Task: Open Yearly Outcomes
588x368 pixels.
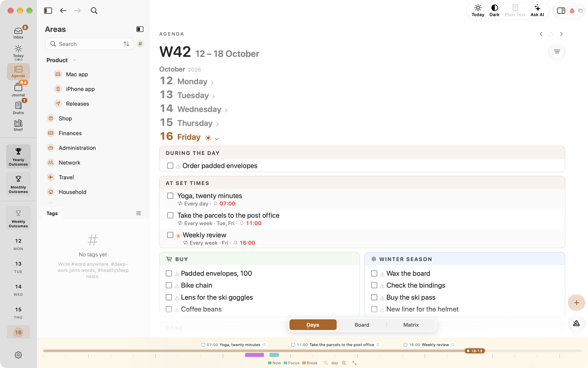Action: pos(18,156)
